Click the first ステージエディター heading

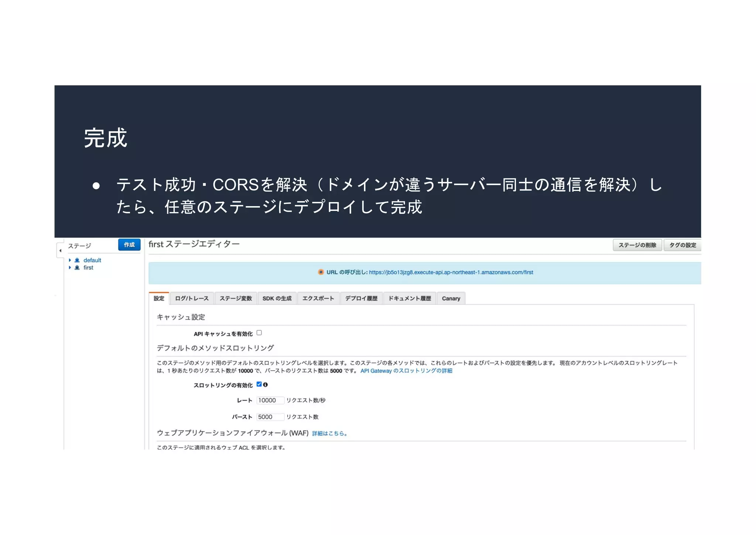[x=194, y=244]
